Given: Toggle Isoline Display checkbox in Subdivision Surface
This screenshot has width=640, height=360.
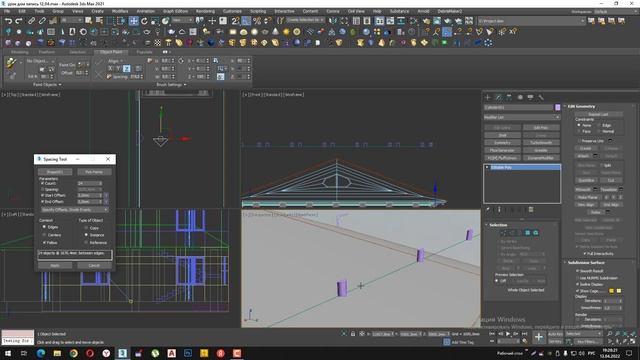Looking at the screenshot, I should tap(578, 284).
